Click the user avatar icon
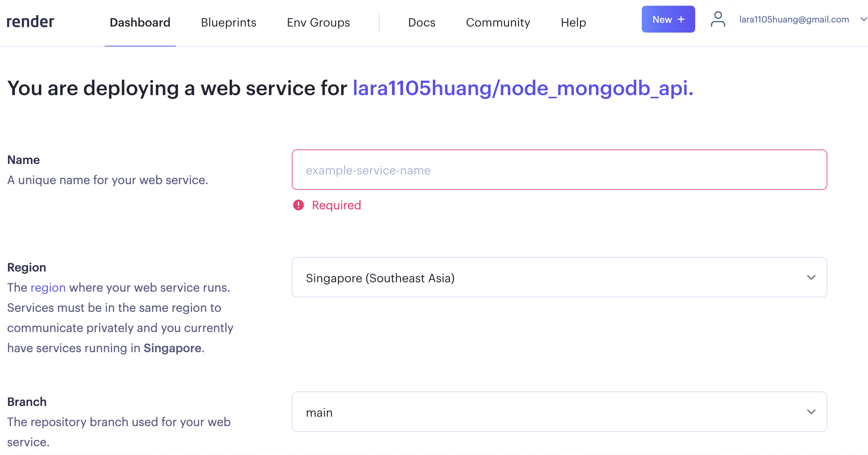868x455 pixels. pyautogui.click(x=718, y=19)
